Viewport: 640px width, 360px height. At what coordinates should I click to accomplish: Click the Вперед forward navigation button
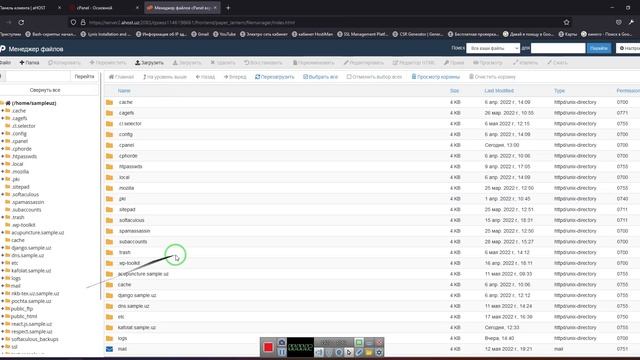(x=235, y=77)
